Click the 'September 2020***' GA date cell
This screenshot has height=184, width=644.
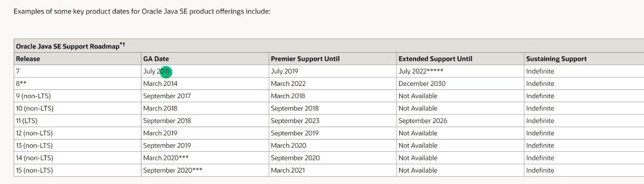(x=172, y=170)
